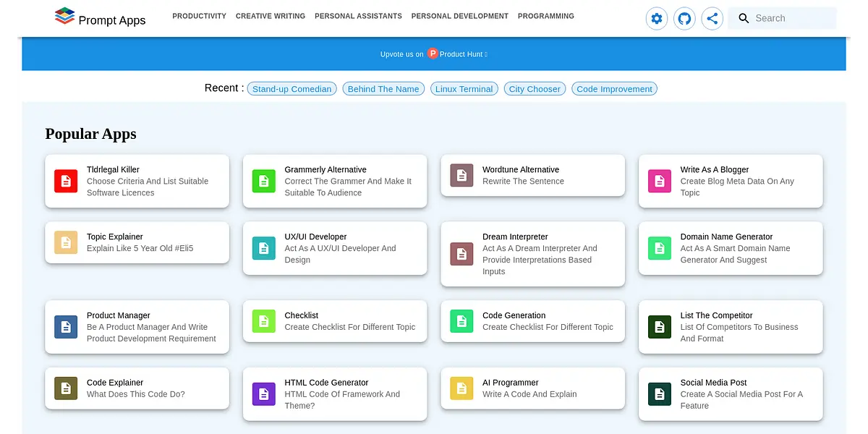Image resolution: width=868 pixels, height=434 pixels.
Task: Click the pink Write As A Blogger icon
Action: coord(659,181)
